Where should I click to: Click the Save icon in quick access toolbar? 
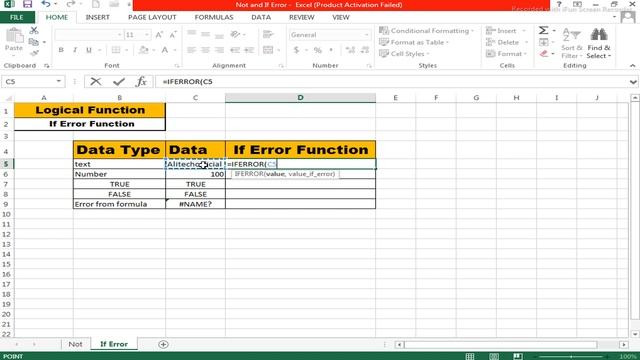pos(27,4)
